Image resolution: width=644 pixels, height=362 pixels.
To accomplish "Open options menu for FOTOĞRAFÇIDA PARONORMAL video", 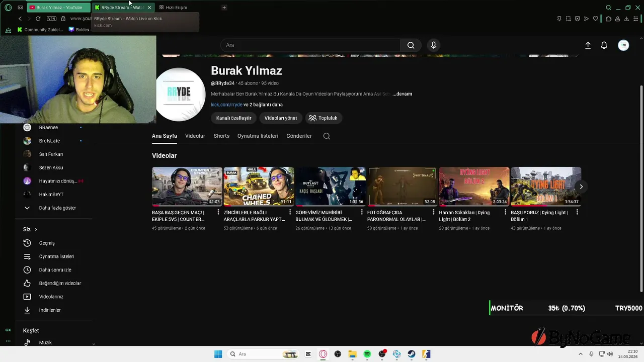I will click(x=434, y=212).
